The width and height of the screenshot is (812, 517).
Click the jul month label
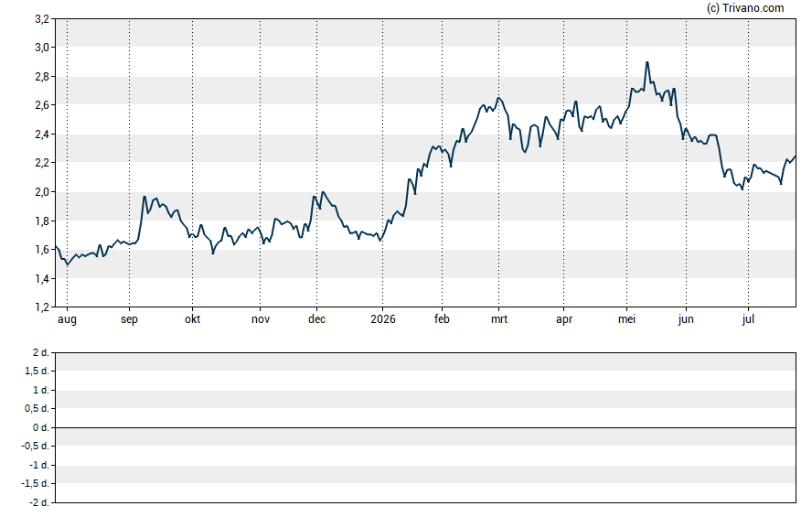tap(748, 319)
